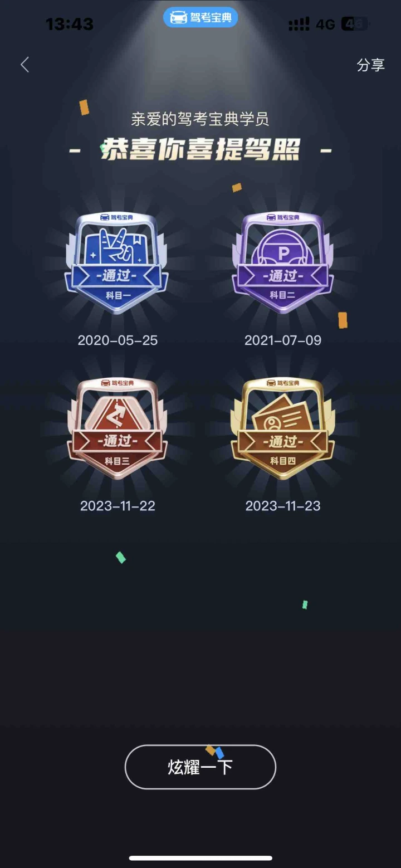Tap the 驾考宝典 app pill at top
Viewport: 401px width, 868px height.
pyautogui.click(x=200, y=18)
